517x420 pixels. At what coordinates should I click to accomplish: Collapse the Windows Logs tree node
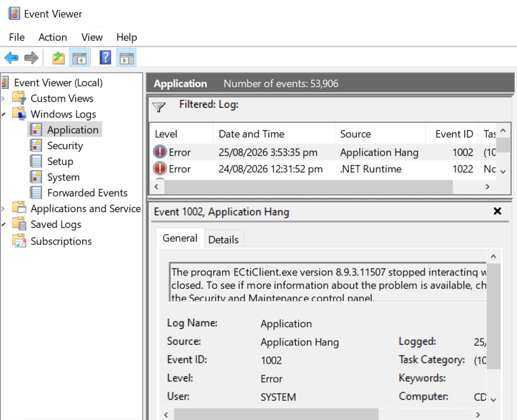[x=3, y=114]
